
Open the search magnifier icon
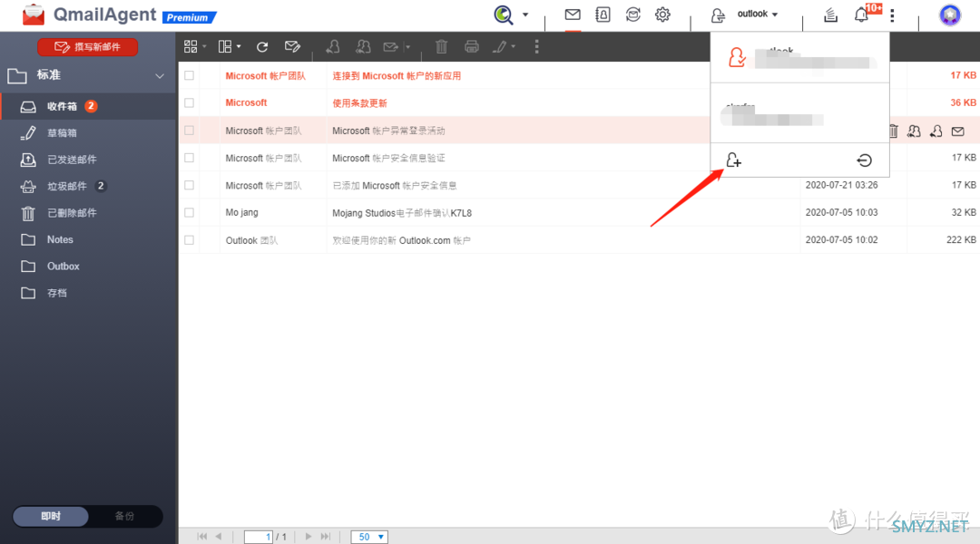[x=504, y=15]
